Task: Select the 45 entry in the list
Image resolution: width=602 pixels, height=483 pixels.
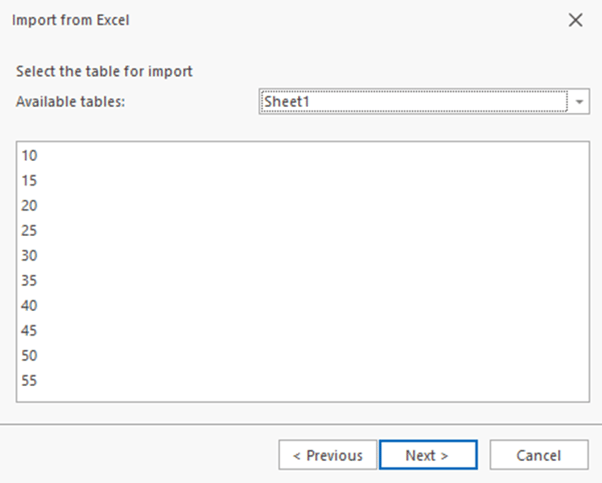Action: [x=29, y=331]
